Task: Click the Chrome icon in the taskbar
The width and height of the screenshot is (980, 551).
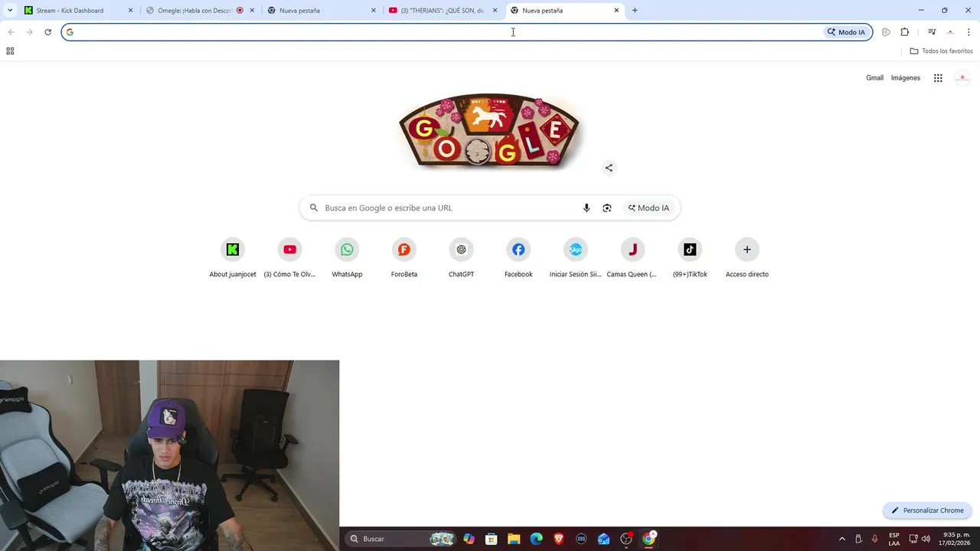Action: pyautogui.click(x=649, y=539)
